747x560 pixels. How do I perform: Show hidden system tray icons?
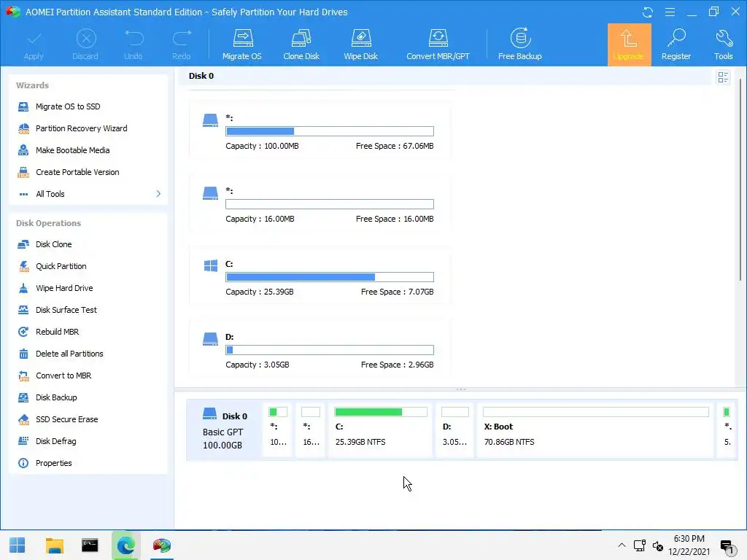pos(622,545)
